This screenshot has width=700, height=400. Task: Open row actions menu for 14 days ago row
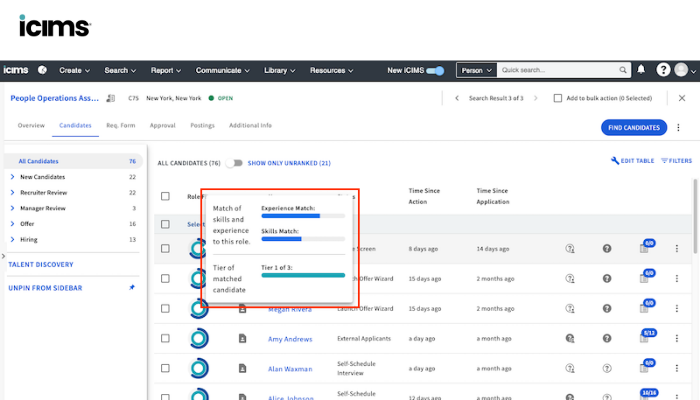tap(677, 249)
